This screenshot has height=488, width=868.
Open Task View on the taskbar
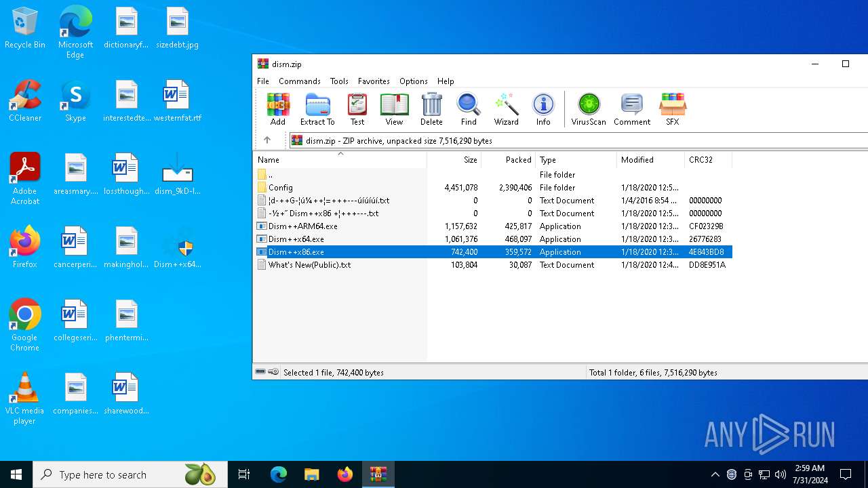coord(244,474)
